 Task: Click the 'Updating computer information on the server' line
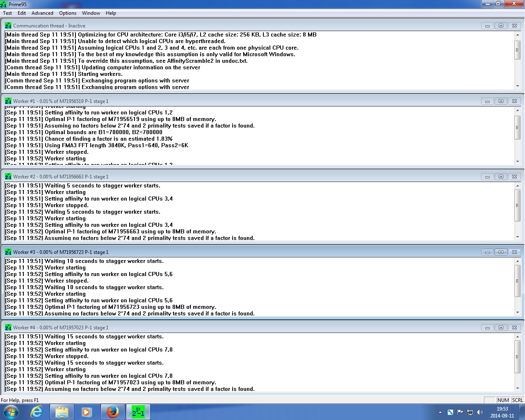coord(103,68)
